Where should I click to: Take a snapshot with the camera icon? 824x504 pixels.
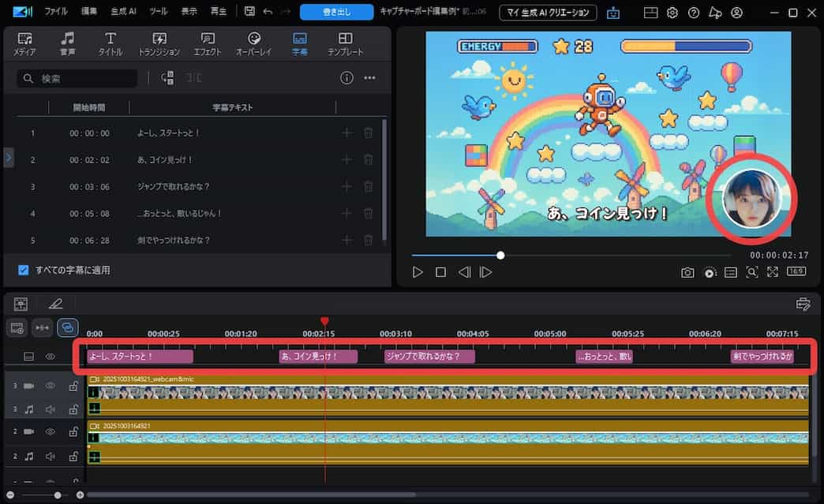pyautogui.click(x=688, y=271)
